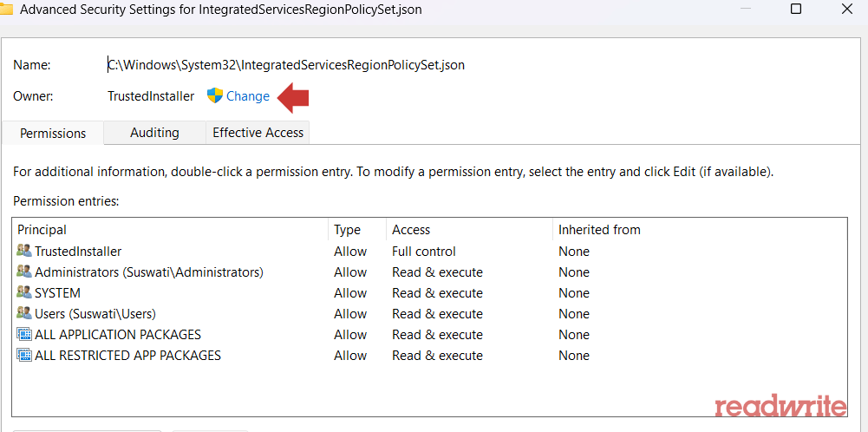Select the SYSTEM permission entry
This screenshot has width=868, height=432.
[429, 293]
